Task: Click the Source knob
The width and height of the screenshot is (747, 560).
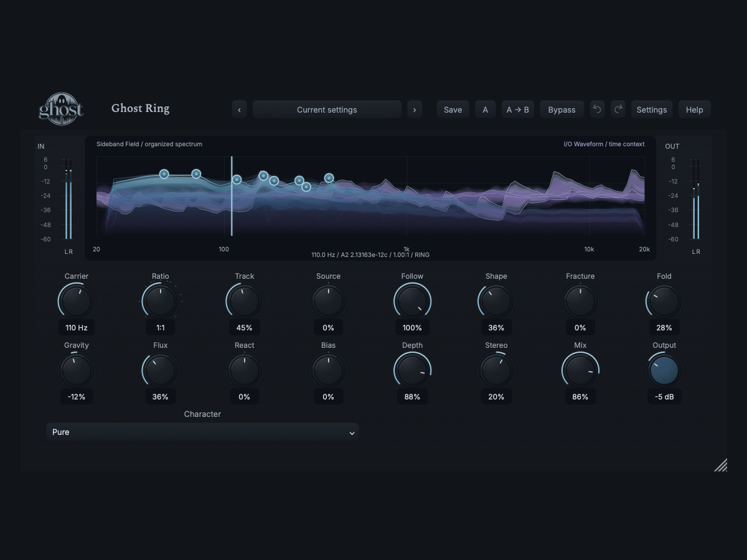Action: (329, 302)
